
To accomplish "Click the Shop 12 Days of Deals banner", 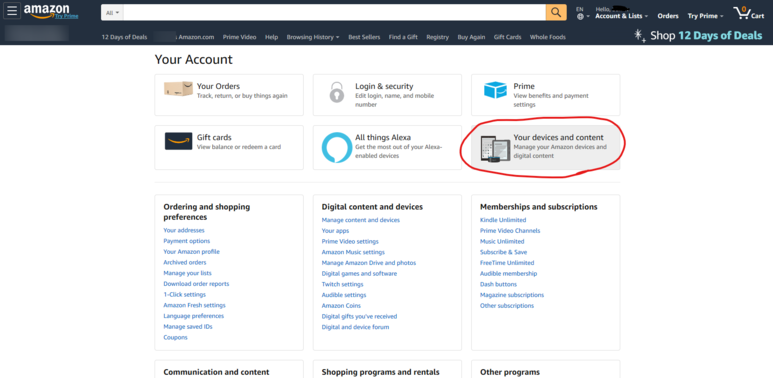I will point(698,35).
